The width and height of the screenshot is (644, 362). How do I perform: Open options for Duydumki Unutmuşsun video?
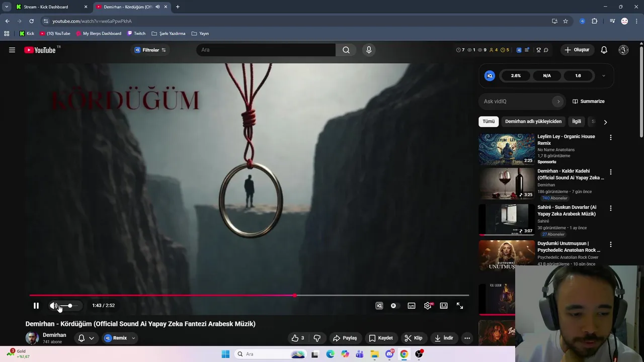pos(611,244)
